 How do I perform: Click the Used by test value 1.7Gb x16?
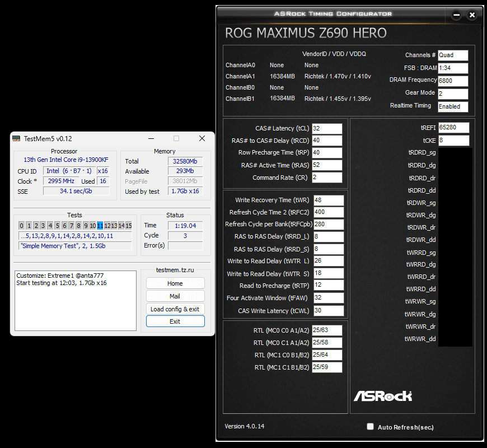[185, 191]
